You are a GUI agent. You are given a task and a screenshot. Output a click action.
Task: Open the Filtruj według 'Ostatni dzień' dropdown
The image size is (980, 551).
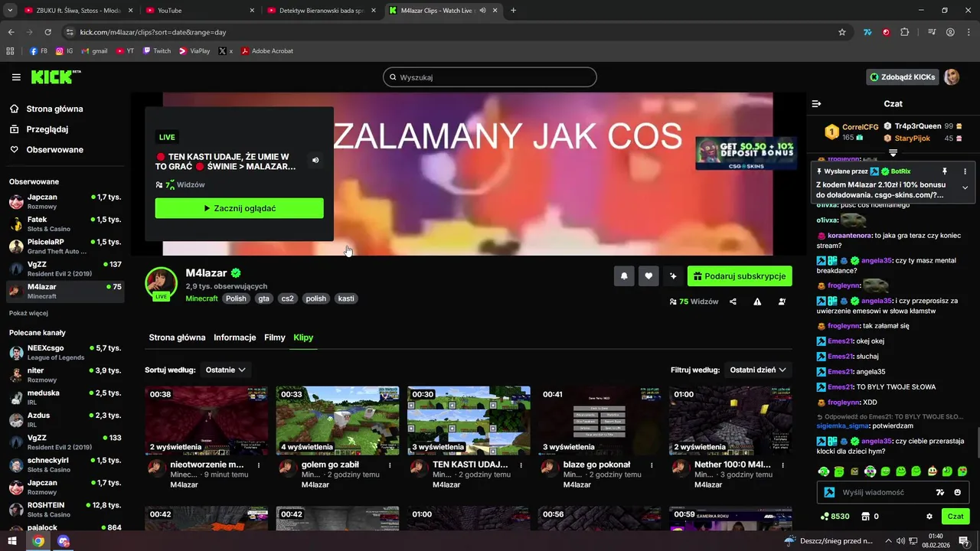(758, 370)
